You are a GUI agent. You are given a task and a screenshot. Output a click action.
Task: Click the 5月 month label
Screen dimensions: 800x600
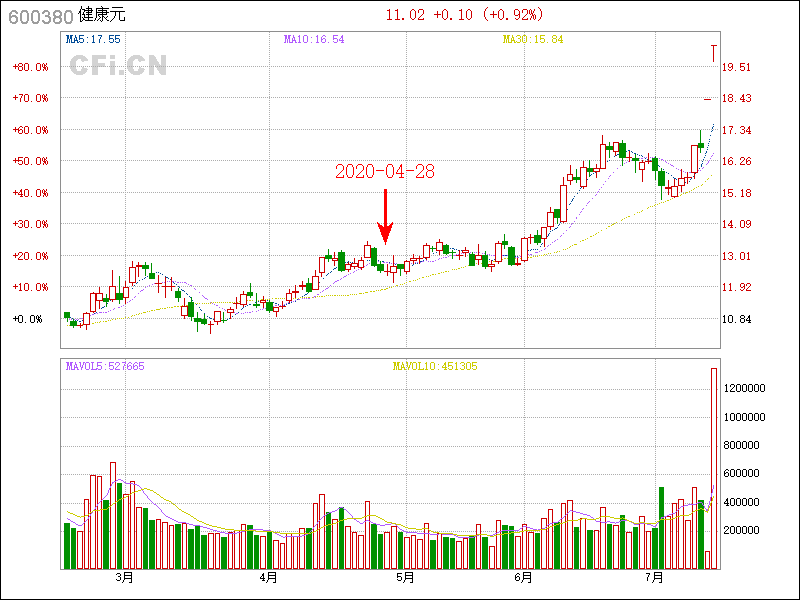[x=405, y=578]
